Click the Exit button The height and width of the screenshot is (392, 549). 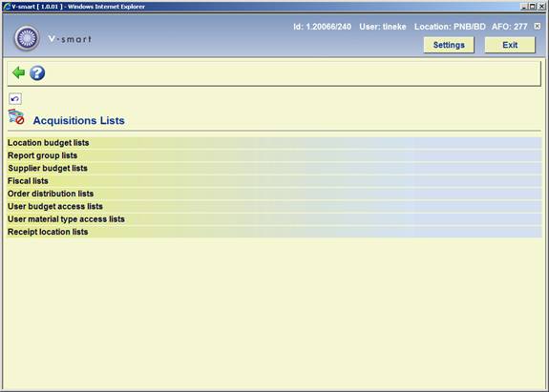tap(510, 45)
